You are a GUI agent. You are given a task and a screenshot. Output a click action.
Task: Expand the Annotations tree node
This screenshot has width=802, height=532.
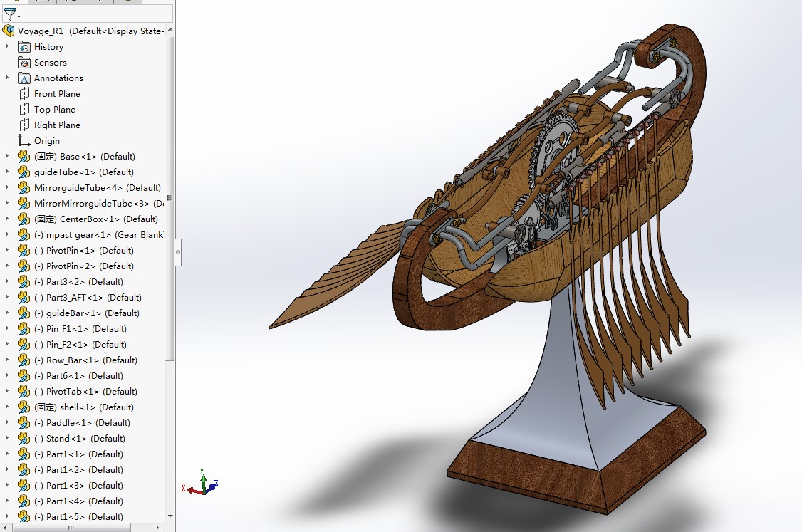coord(7,78)
